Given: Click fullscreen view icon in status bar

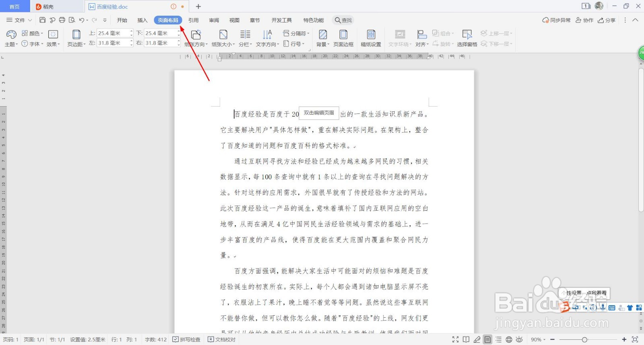Looking at the screenshot, I should (x=455, y=340).
